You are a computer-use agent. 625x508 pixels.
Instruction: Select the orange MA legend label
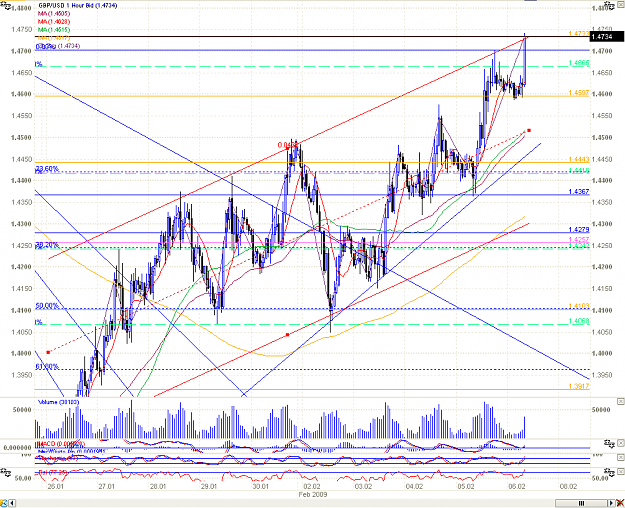click(54, 37)
